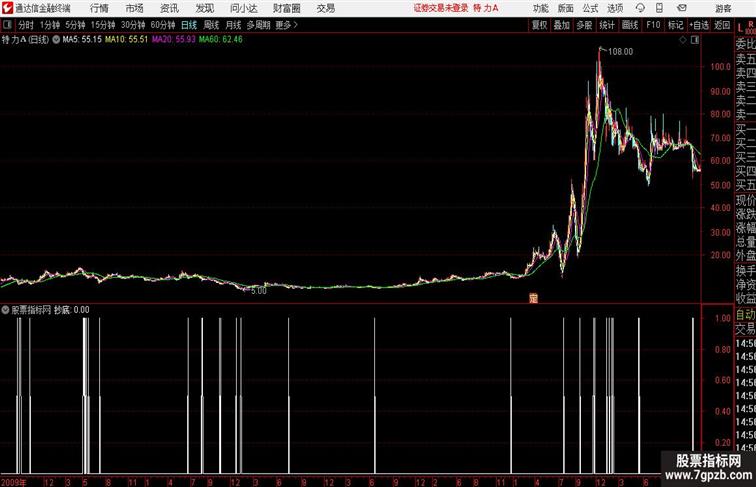Switch to the 5分钟 period tab

click(75, 25)
